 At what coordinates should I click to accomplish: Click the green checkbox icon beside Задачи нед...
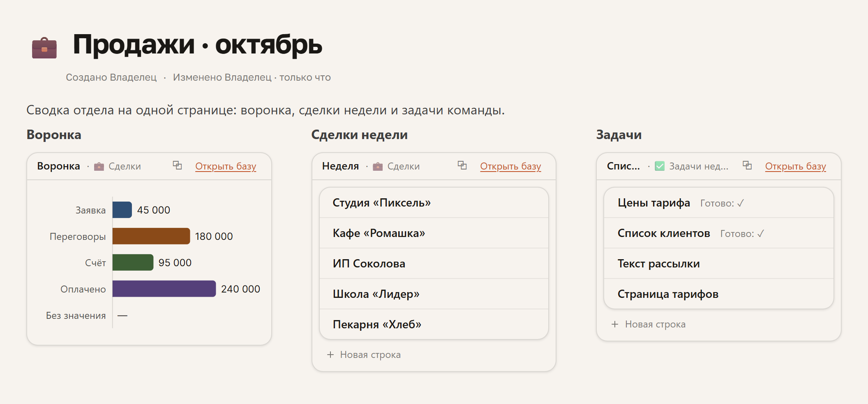pos(660,166)
